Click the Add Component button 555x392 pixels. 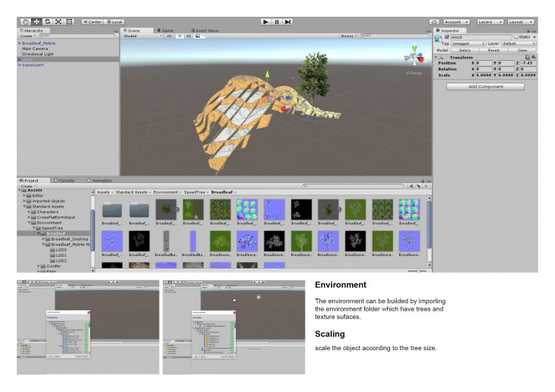tap(485, 87)
